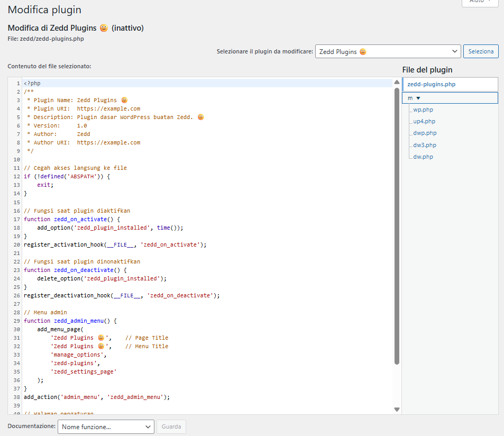
Task: Click the code editor scroll down arrow
Action: 397,409
